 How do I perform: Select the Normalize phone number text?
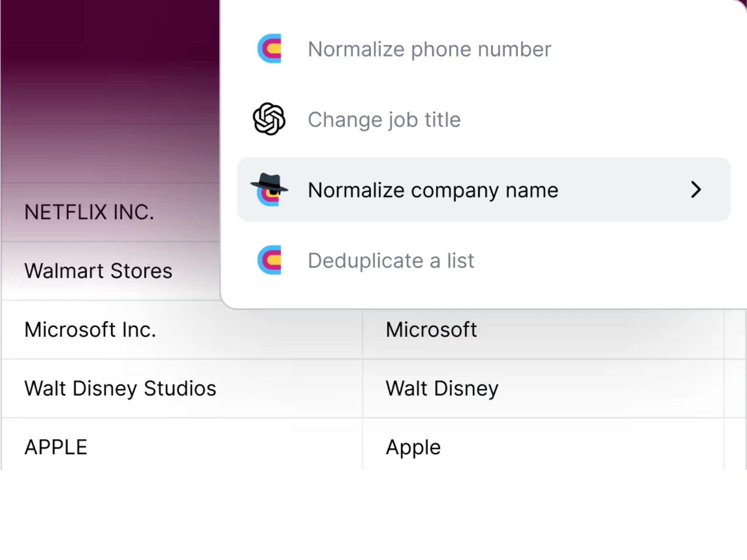pyautogui.click(x=429, y=49)
